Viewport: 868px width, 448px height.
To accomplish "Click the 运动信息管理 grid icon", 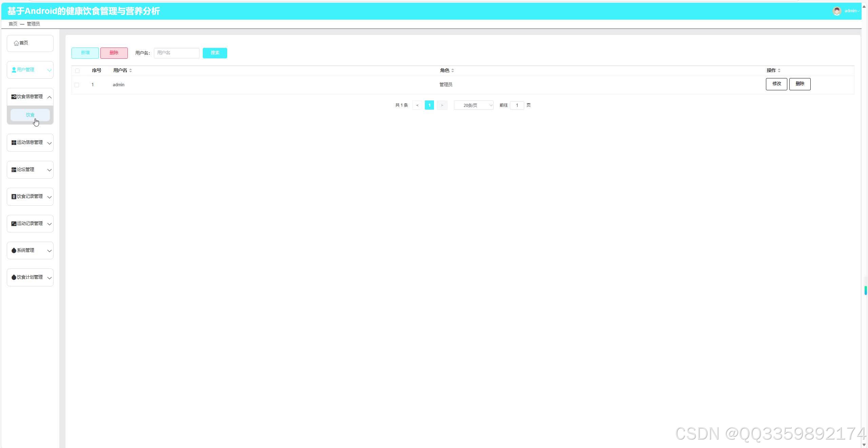I will (14, 143).
